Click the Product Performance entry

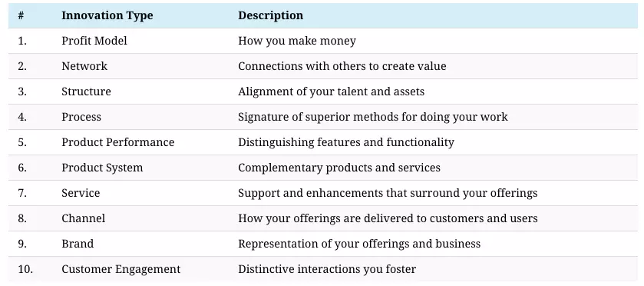point(118,142)
